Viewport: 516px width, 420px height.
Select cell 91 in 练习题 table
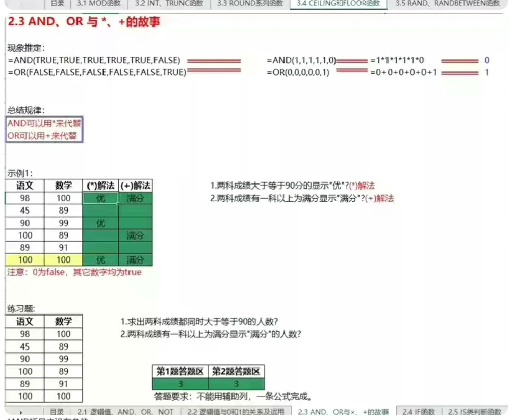tap(63, 383)
